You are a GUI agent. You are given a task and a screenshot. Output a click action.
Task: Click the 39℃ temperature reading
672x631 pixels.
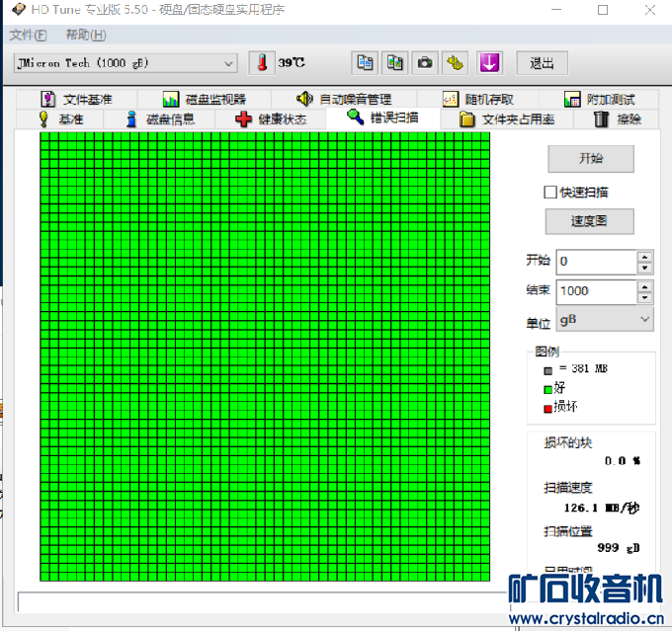tap(292, 63)
